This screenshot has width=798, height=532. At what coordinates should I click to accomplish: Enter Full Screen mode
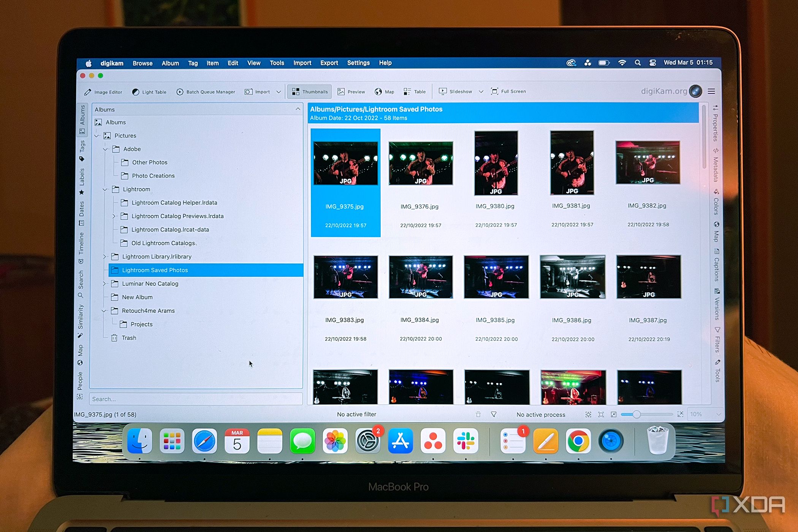508,91
